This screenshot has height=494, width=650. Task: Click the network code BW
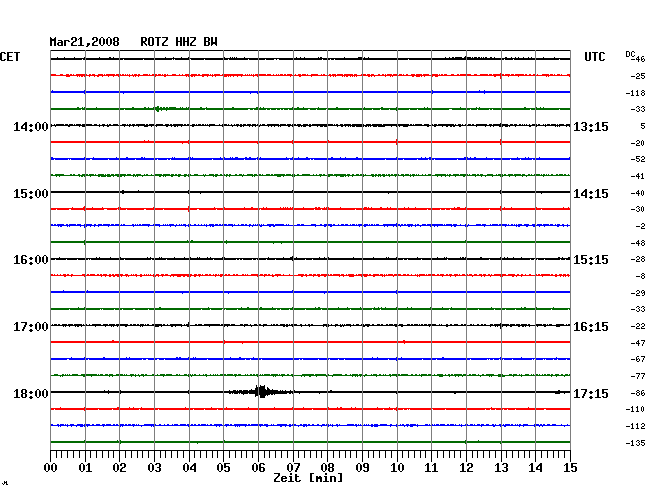click(x=210, y=42)
